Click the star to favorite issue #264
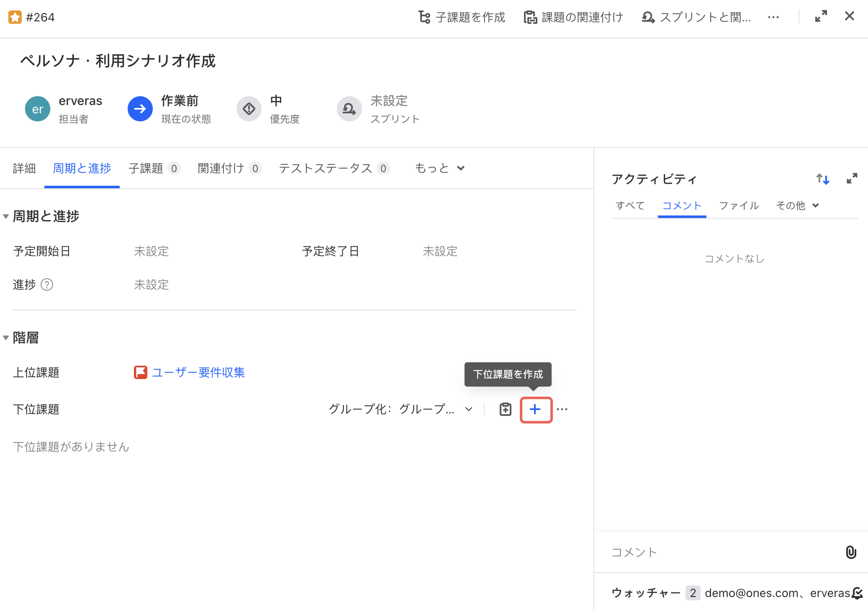This screenshot has width=868, height=610. point(15,17)
